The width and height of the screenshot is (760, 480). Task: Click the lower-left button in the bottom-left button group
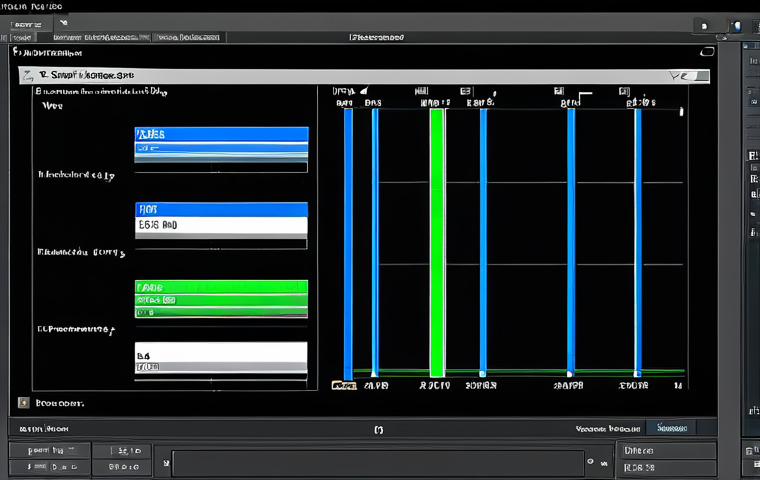49,467
